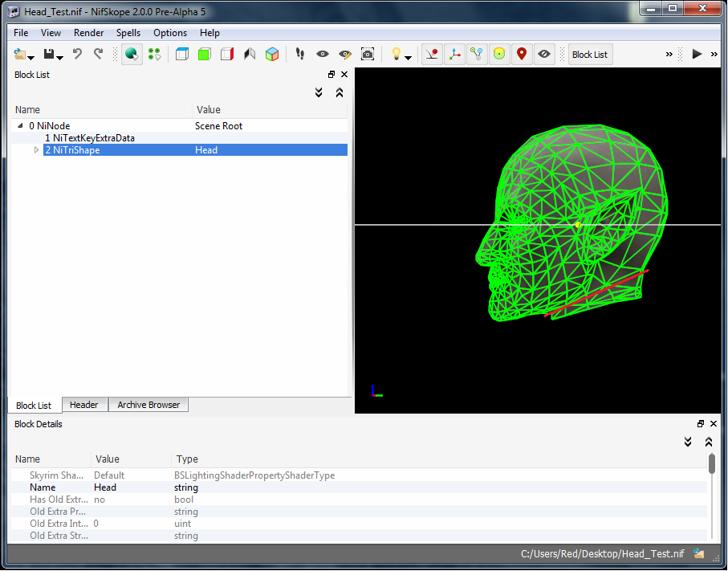728x571 pixels.
Task: Click the Flip view icon
Action: point(250,55)
